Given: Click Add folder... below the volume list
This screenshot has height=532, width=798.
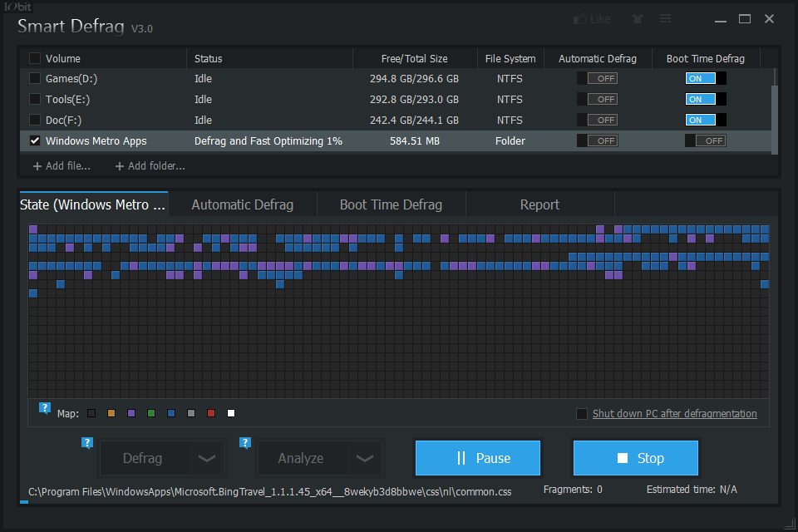Looking at the screenshot, I should coord(150,166).
